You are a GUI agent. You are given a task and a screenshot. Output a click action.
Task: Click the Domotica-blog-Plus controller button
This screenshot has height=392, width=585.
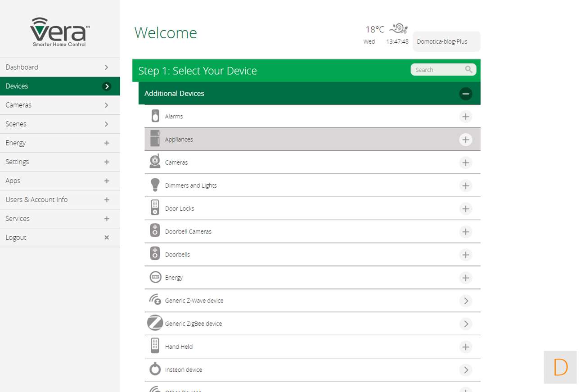[x=446, y=41]
